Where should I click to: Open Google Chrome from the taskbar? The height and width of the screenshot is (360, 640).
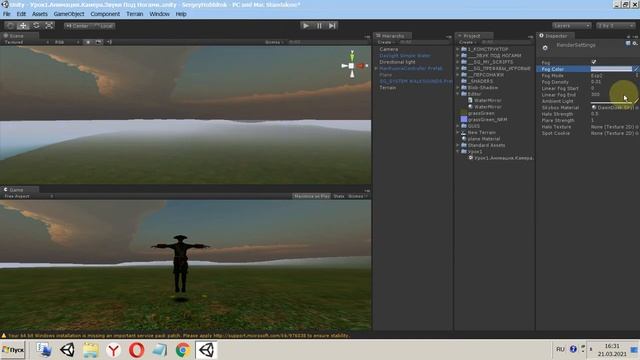pyautogui.click(x=183, y=350)
